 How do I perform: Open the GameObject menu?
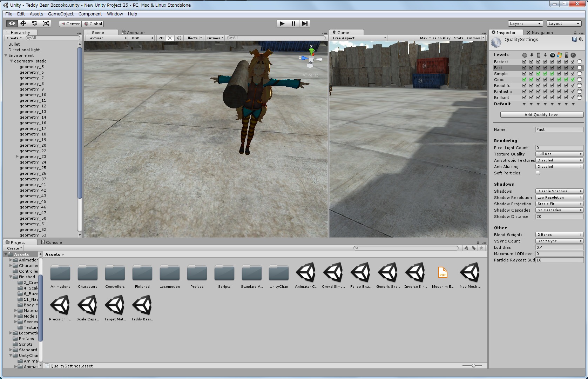pos(61,14)
